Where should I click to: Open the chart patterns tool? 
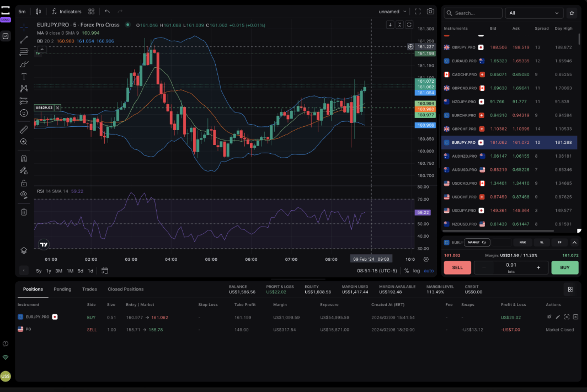coord(24,88)
